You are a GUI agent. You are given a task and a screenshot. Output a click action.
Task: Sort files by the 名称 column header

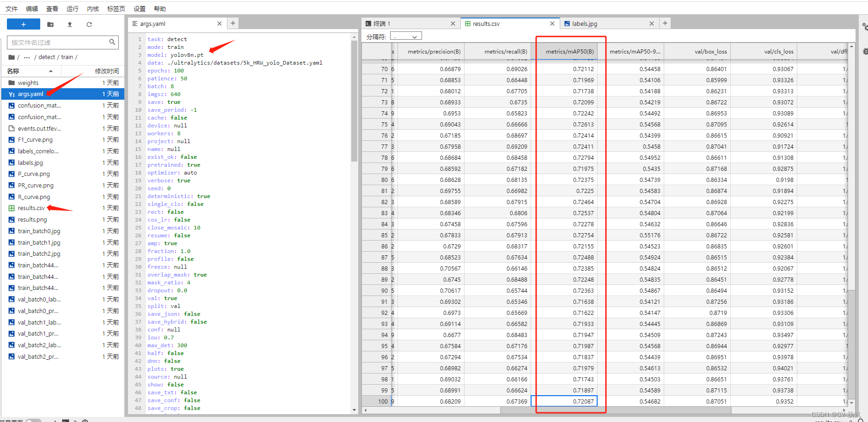(x=30, y=71)
